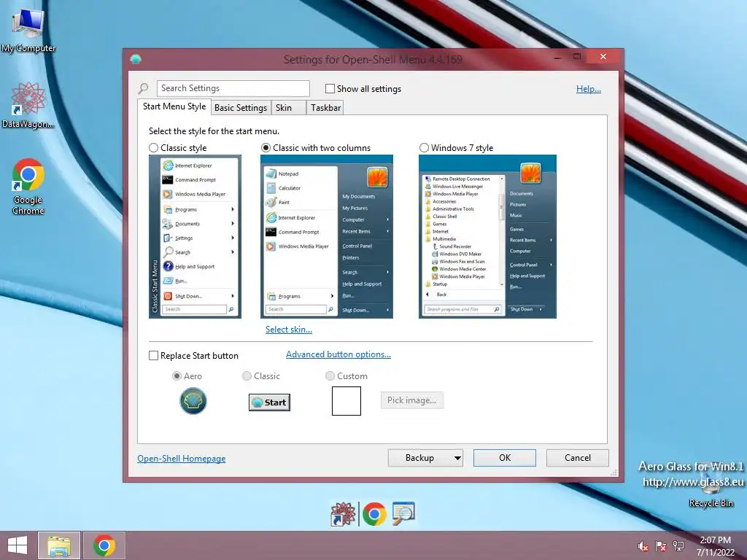747x560 pixels.
Task: Open Chrome from the taskbar
Action: pyautogui.click(x=104, y=545)
